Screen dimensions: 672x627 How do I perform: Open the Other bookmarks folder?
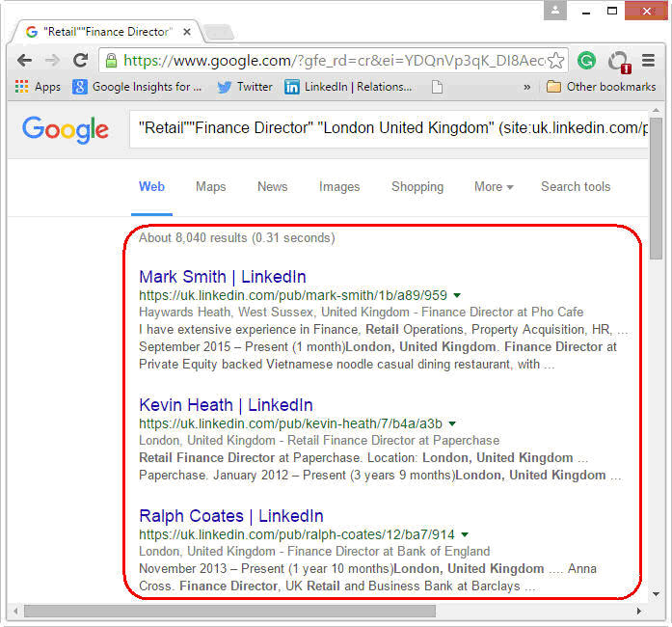pyautogui.click(x=601, y=87)
